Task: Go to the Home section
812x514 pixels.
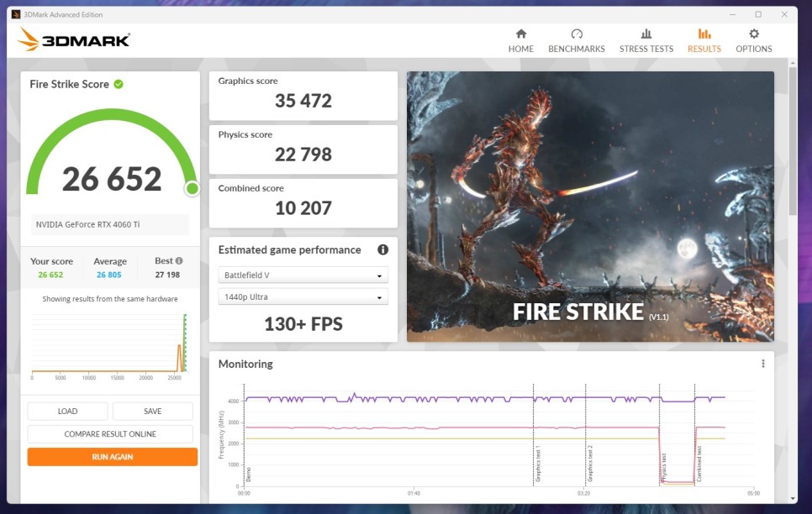Action: click(x=520, y=41)
